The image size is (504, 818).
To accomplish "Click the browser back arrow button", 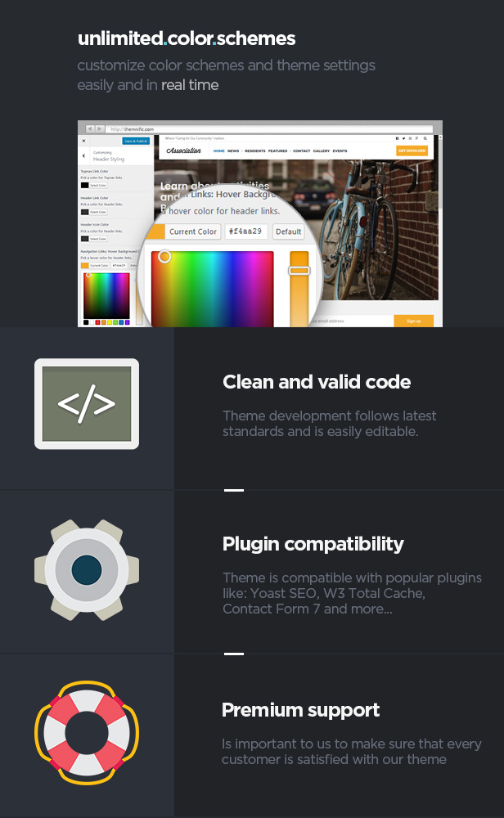I will (x=90, y=128).
